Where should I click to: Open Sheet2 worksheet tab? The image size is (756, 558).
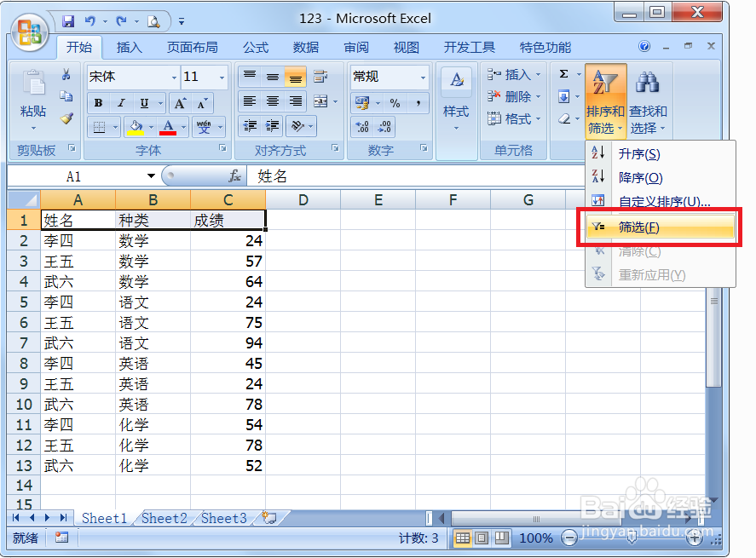pyautogui.click(x=164, y=518)
